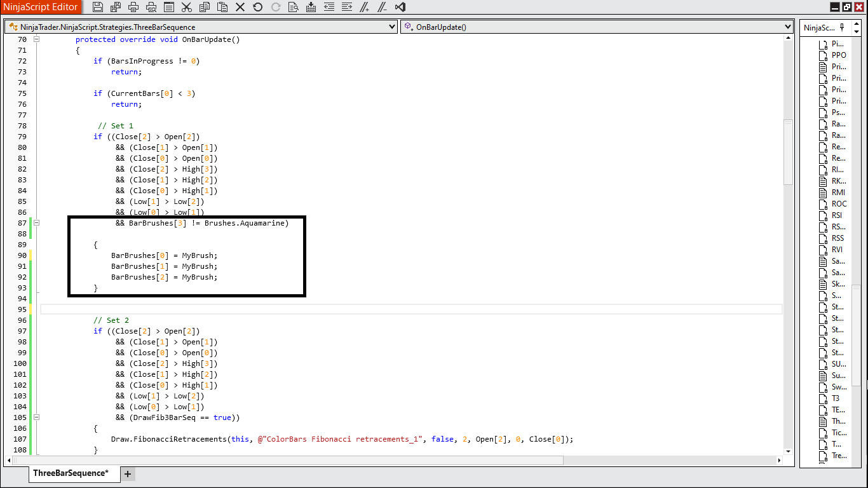Click the restore window button in the title bar
The height and width of the screenshot is (488, 868).
click(x=847, y=7)
